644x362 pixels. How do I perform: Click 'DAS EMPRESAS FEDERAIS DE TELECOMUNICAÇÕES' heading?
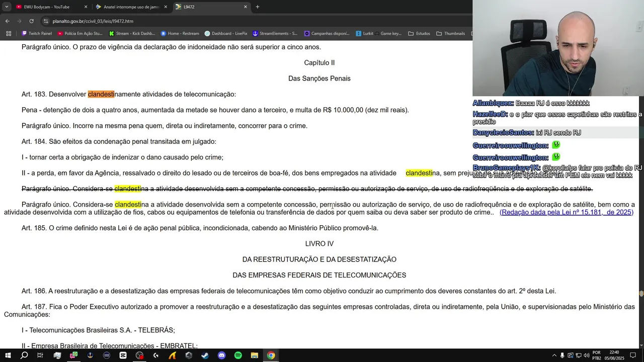319,275
